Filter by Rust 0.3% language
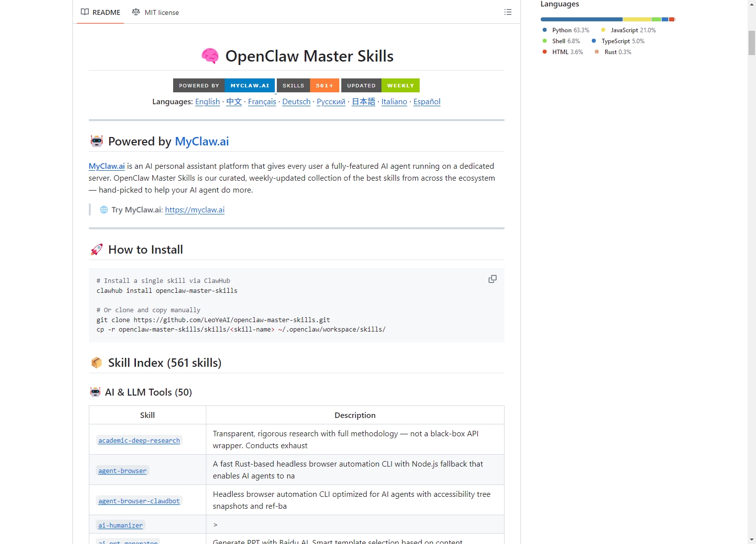The image size is (756, 544). pos(613,52)
